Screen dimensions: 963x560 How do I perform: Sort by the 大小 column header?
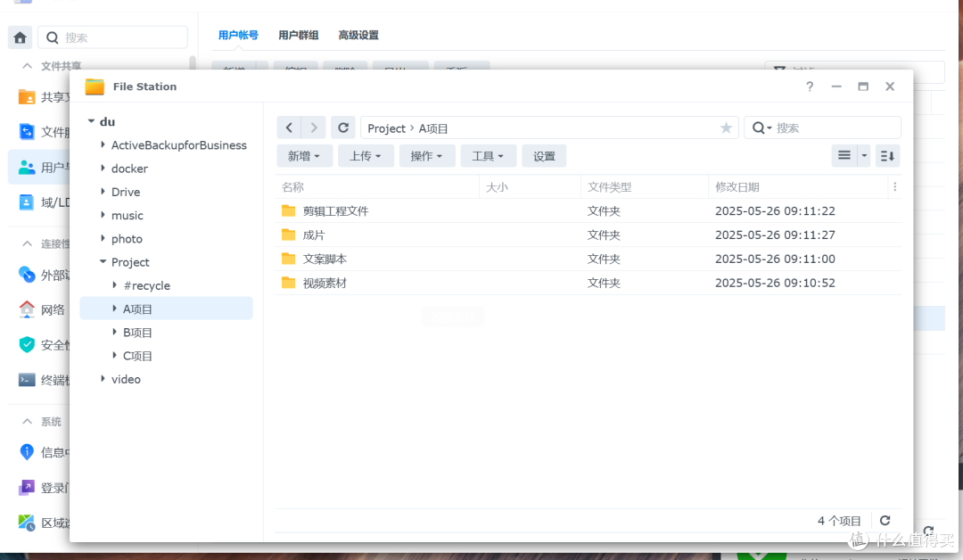(x=530, y=186)
